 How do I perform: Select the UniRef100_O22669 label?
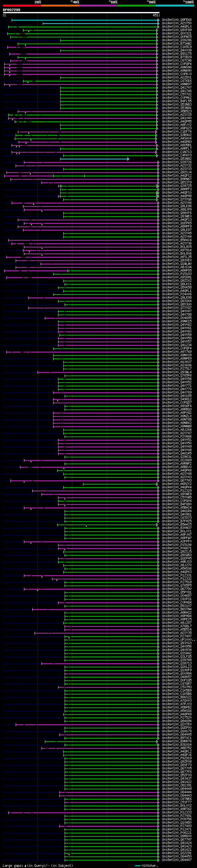tap(177, 460)
